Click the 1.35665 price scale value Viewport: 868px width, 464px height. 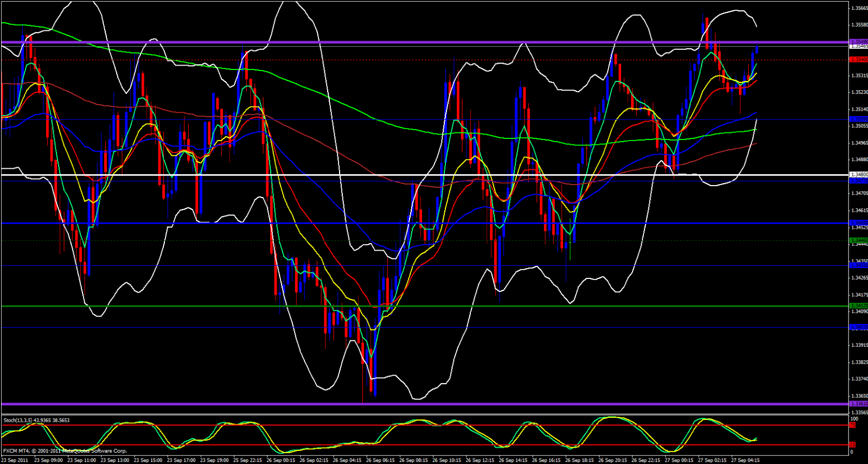(859, 8)
